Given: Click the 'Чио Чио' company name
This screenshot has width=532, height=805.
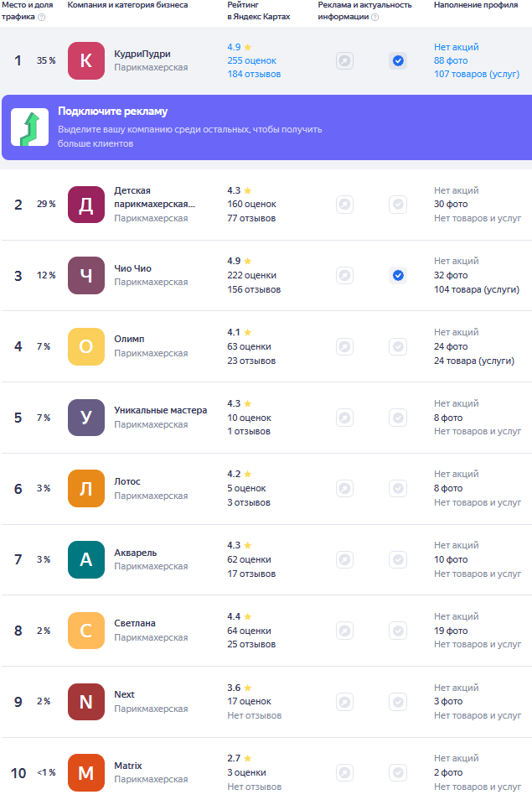Looking at the screenshot, I should pyautogui.click(x=132, y=268).
